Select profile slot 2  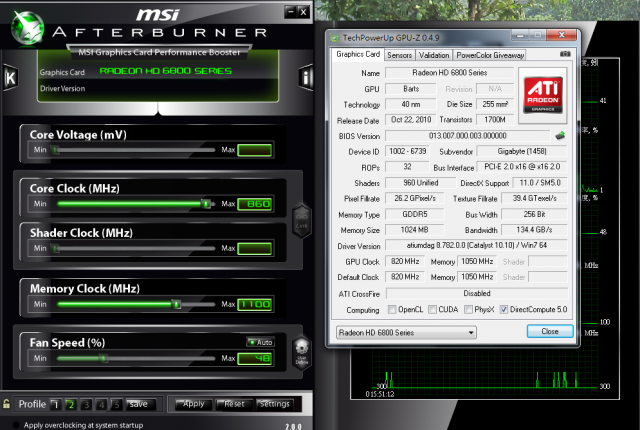pos(71,404)
